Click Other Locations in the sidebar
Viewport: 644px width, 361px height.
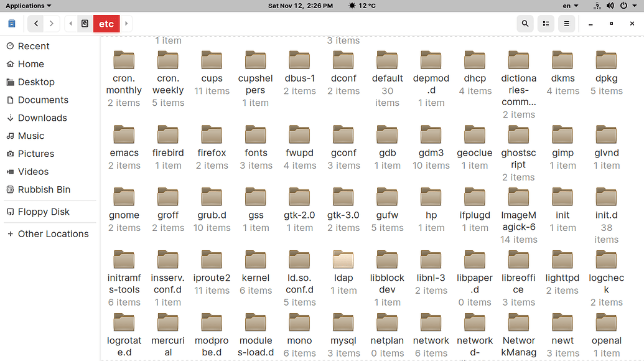tap(50, 234)
